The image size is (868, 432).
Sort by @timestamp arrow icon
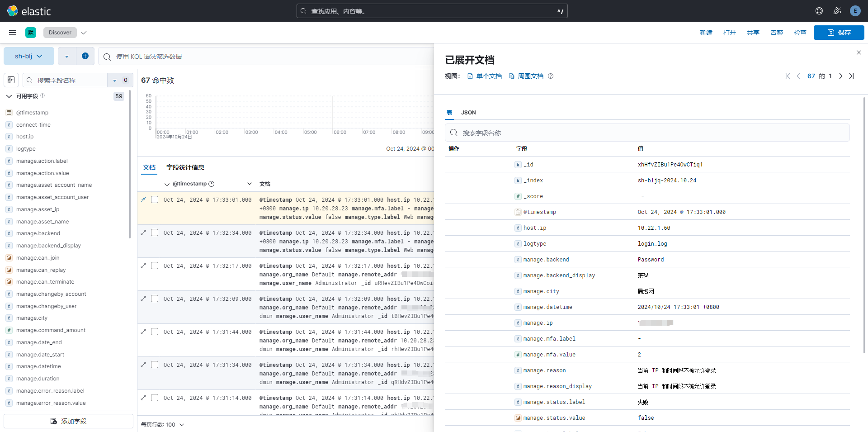click(x=167, y=184)
